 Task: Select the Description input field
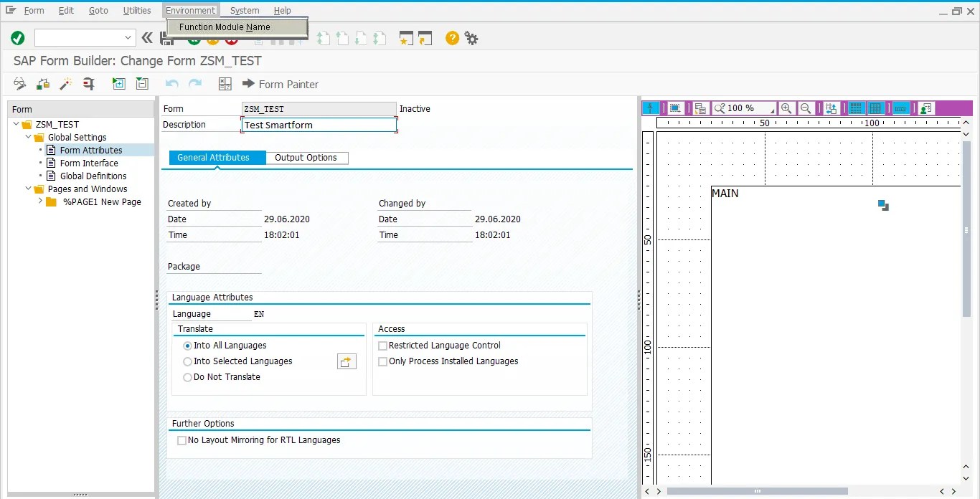click(319, 124)
